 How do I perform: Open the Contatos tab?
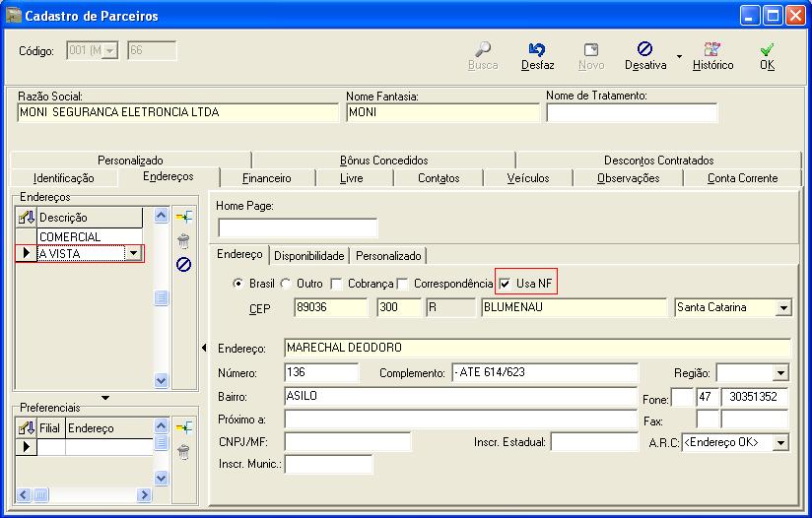pyautogui.click(x=439, y=178)
